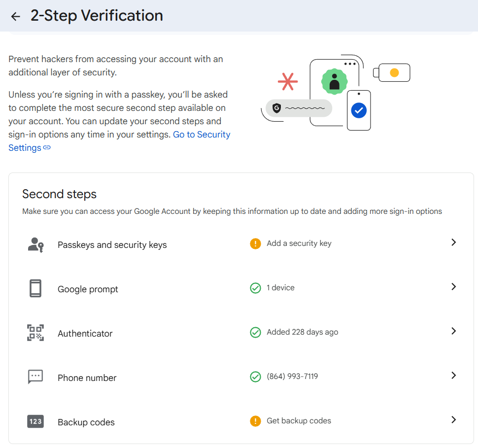Click the orange warning icon next to Add a security key
The width and height of the screenshot is (478, 448).
[255, 243]
